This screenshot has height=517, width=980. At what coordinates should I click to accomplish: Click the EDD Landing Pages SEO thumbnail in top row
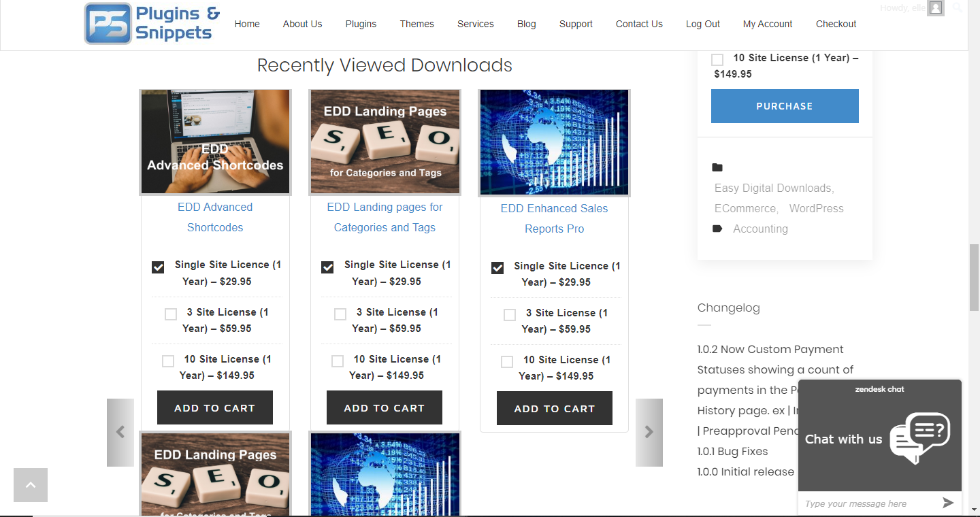pos(385,141)
